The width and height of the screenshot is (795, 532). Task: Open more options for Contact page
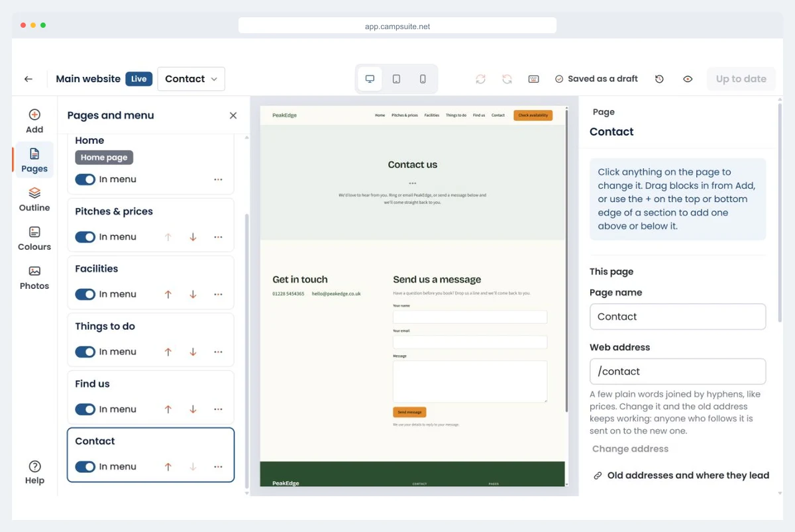(218, 466)
